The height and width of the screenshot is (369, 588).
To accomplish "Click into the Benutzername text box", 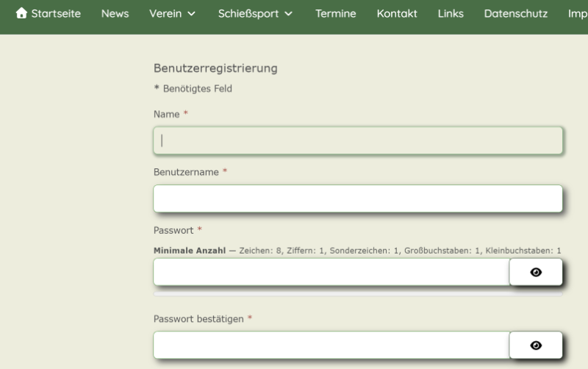I will (x=357, y=198).
